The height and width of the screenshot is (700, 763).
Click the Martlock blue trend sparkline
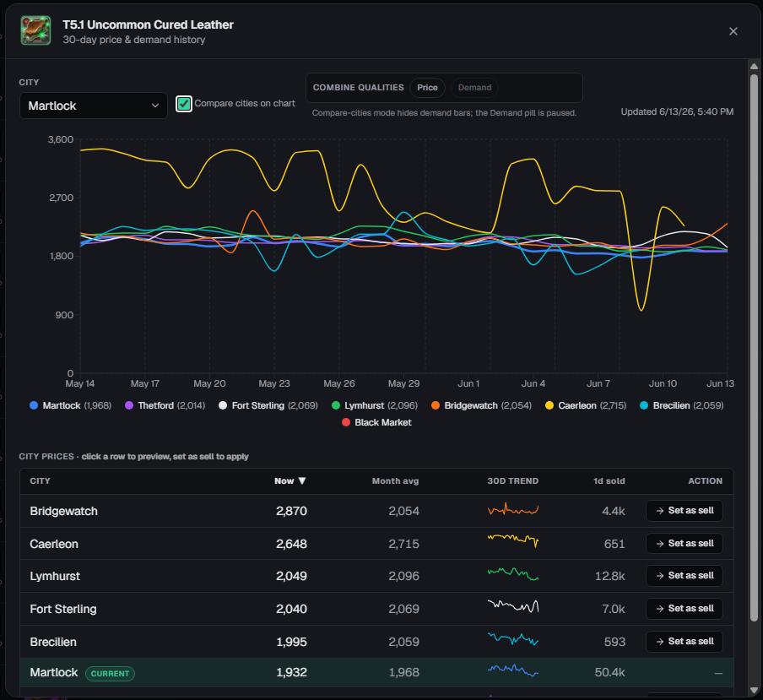pos(513,670)
